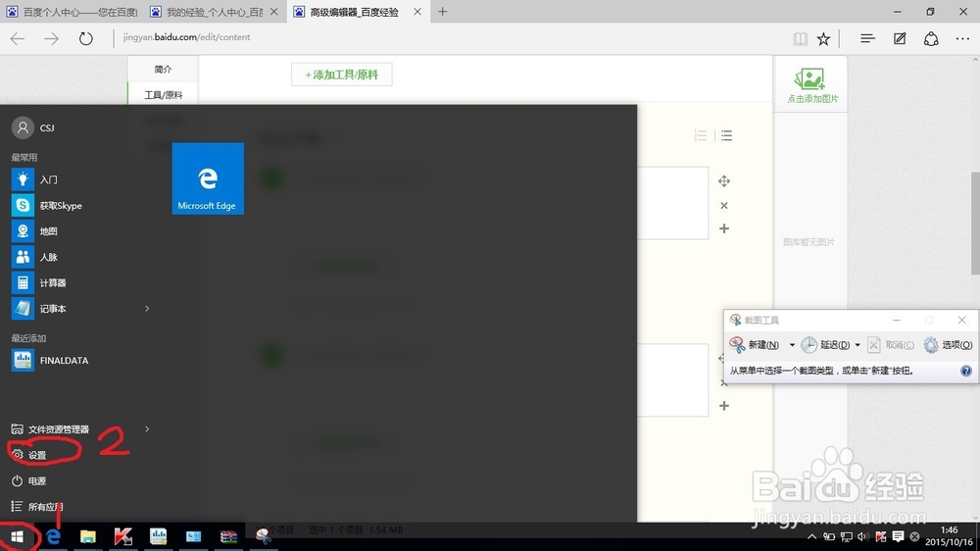Image resolution: width=980 pixels, height=551 pixels.
Task: Select the 工具/原料 sidebar tab
Action: (x=163, y=94)
